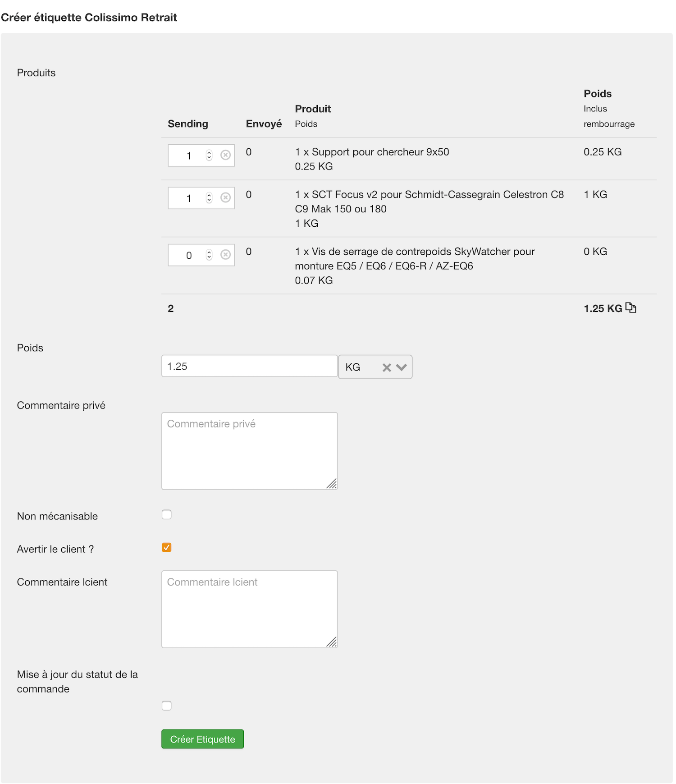Click into the Commentaire privé textarea
Image resolution: width=676 pixels, height=784 pixels.
click(x=250, y=451)
